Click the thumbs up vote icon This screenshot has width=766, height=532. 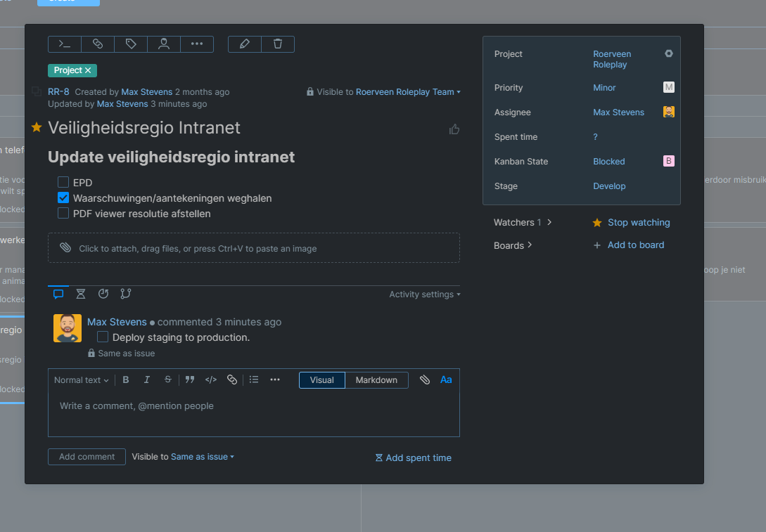tap(454, 129)
